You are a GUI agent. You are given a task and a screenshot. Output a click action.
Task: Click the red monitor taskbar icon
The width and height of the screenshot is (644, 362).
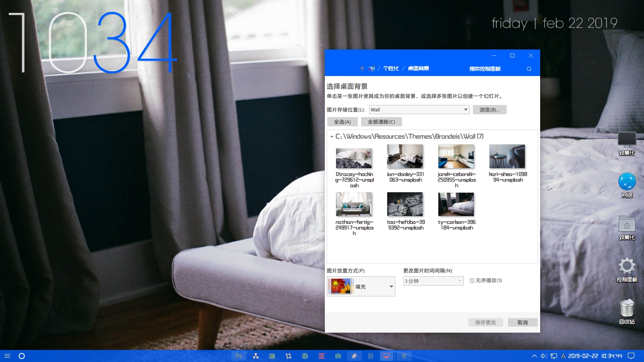pyautogui.click(x=386, y=356)
